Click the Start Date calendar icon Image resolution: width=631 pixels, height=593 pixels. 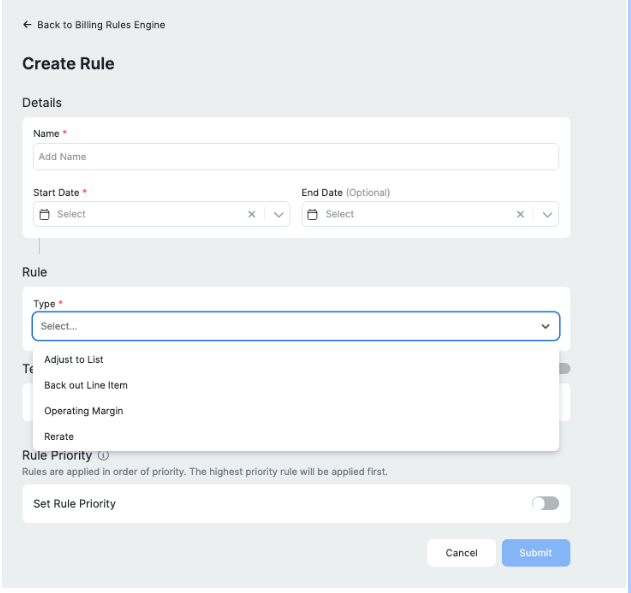(44, 214)
